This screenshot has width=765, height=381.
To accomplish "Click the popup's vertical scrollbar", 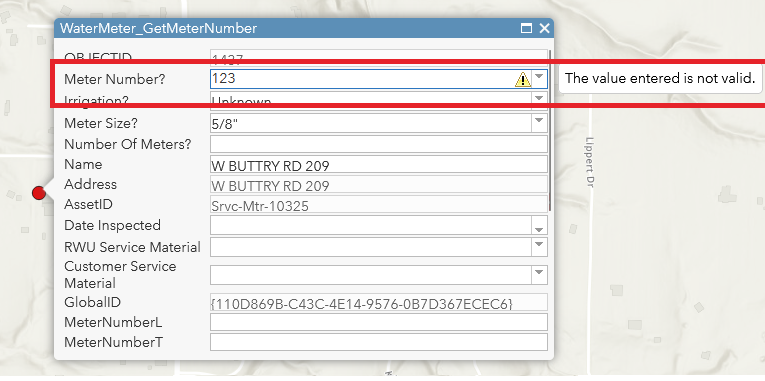I will (550, 131).
